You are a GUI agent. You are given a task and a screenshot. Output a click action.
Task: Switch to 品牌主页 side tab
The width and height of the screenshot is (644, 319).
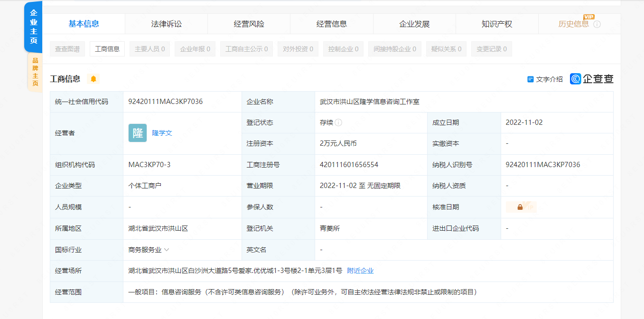(x=35, y=72)
